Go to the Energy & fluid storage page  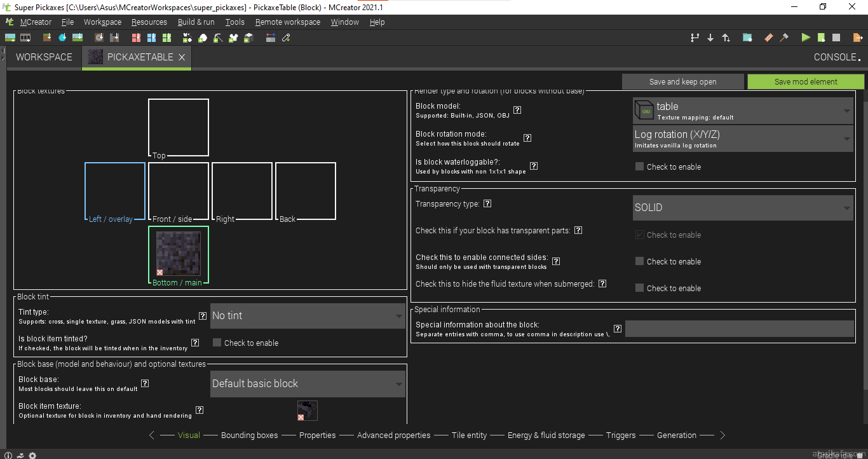546,435
